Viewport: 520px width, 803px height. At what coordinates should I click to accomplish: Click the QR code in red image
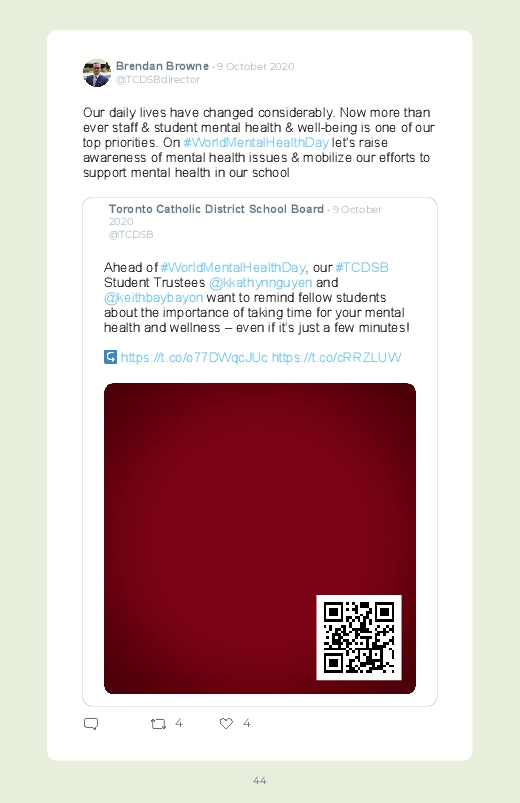(x=359, y=638)
